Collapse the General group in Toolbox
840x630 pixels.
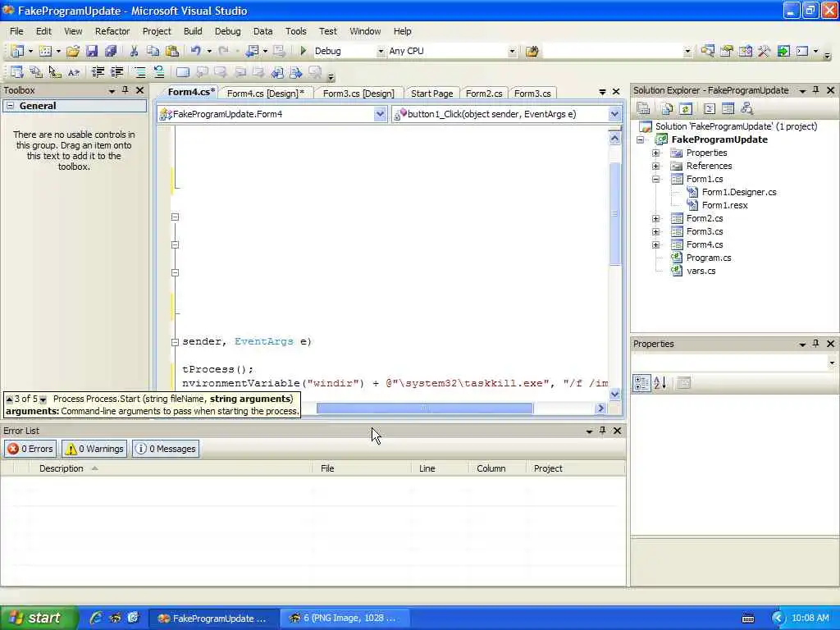tap(10, 106)
